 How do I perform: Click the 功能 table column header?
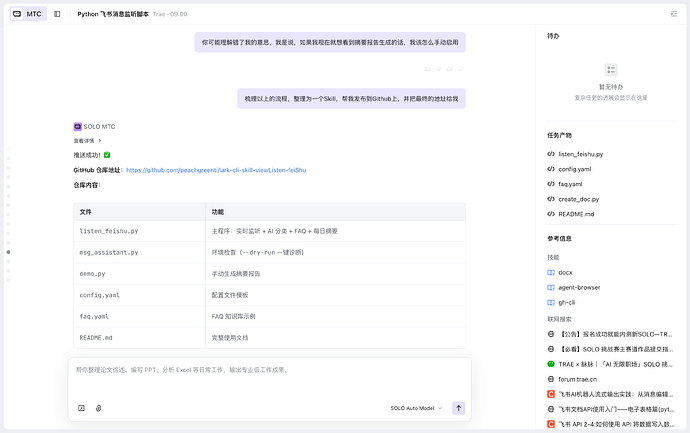coord(335,212)
